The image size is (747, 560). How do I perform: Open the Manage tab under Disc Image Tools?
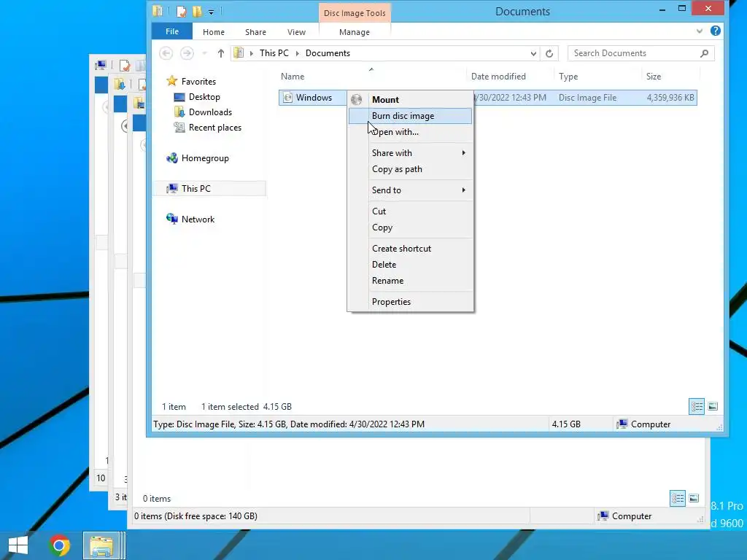(355, 32)
